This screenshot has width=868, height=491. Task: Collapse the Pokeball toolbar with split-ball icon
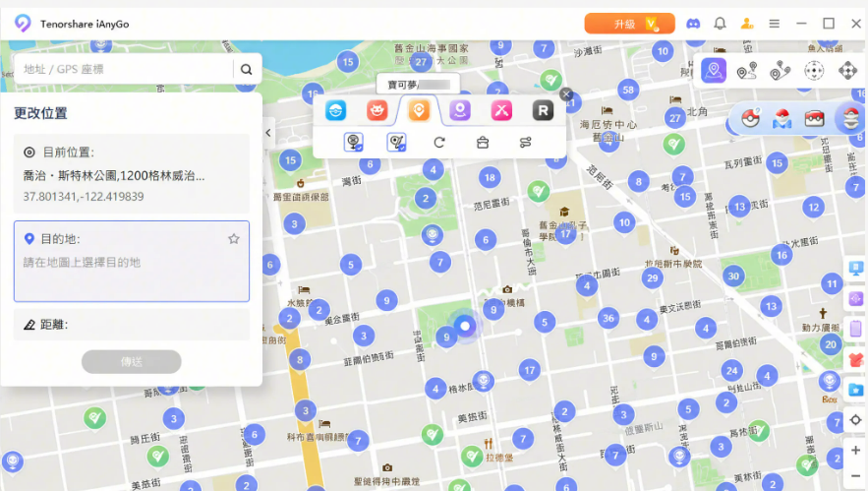coord(851,117)
